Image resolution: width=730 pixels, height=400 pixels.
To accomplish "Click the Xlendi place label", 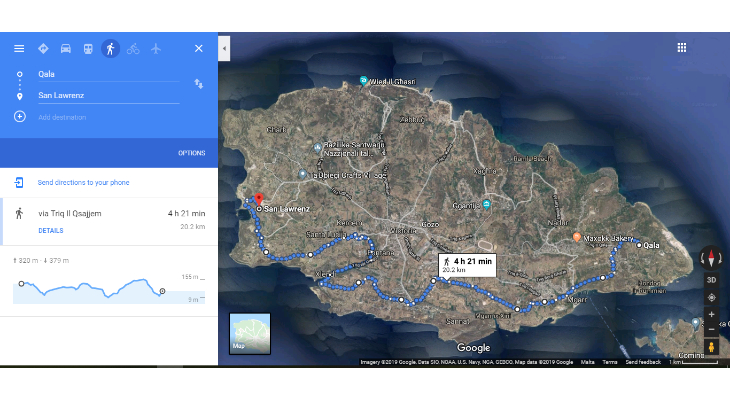I will [325, 274].
